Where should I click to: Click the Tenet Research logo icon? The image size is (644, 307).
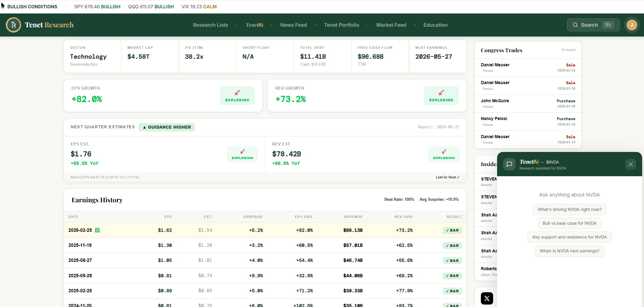13,25
